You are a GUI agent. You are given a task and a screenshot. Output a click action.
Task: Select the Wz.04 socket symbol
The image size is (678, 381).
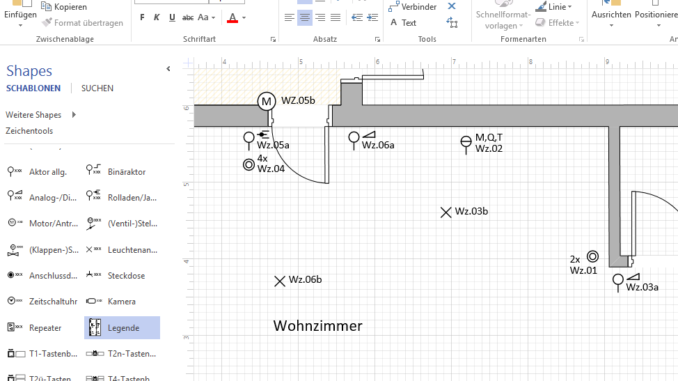click(249, 165)
